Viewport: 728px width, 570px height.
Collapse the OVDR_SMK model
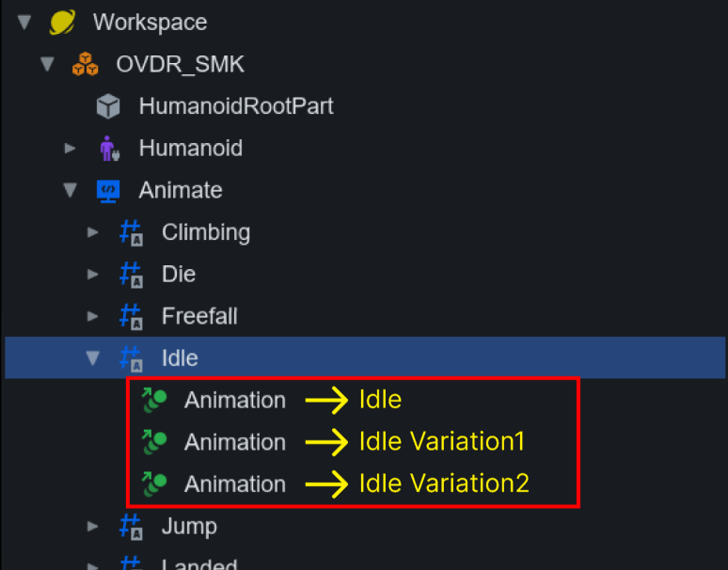pyautogui.click(x=47, y=64)
